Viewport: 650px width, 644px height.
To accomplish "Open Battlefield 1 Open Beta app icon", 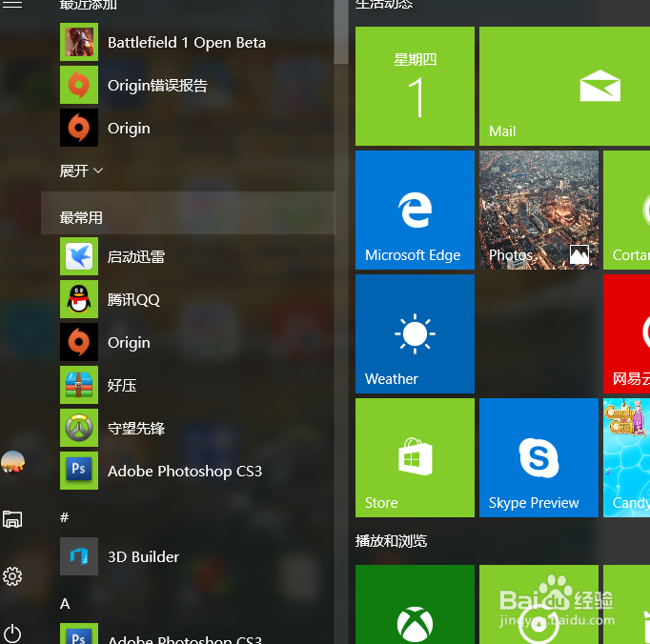I will 79,42.
